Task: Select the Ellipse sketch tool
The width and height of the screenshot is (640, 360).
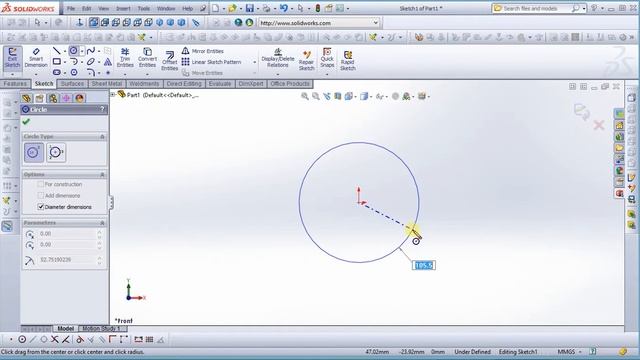Action: click(x=91, y=62)
